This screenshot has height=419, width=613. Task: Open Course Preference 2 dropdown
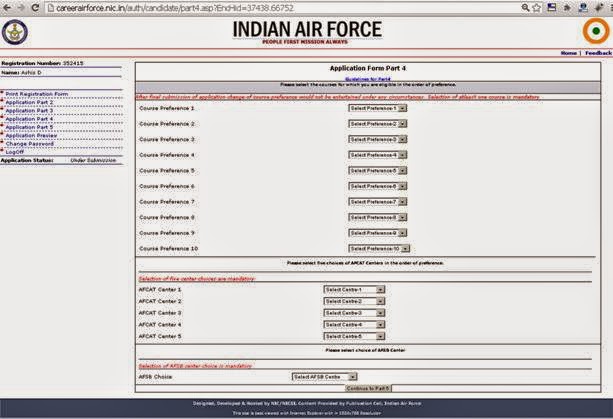click(378, 124)
